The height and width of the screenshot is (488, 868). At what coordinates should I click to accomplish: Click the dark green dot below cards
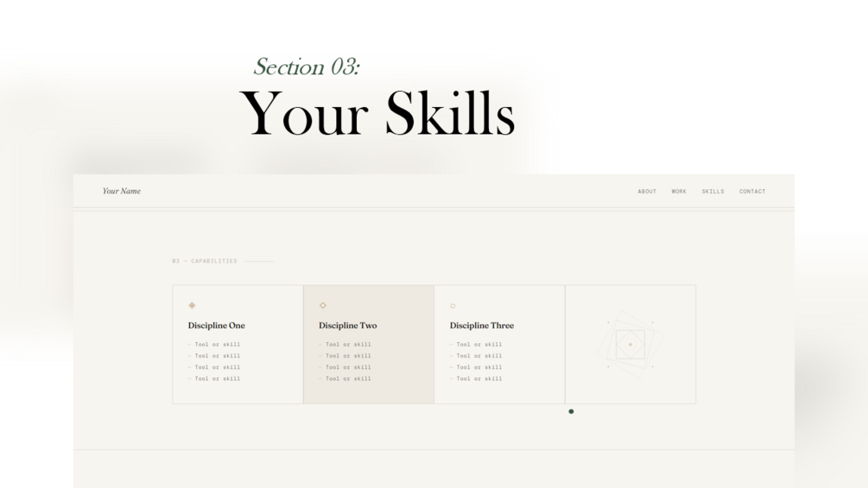tap(571, 412)
